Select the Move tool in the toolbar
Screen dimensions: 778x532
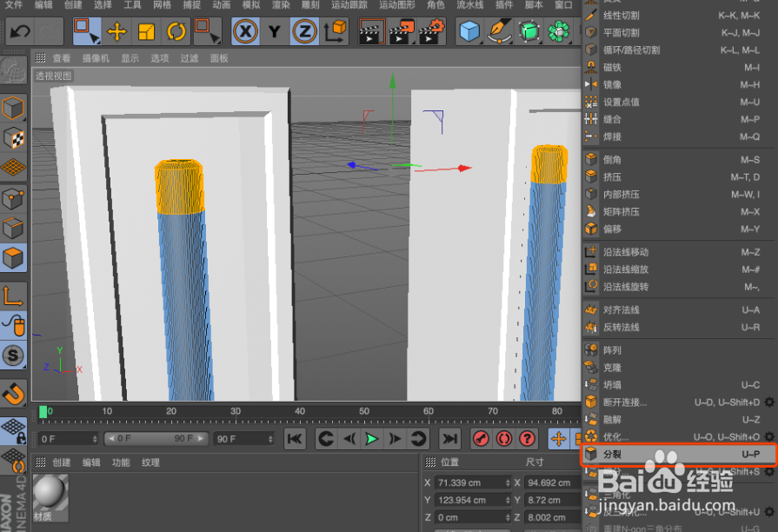116,31
